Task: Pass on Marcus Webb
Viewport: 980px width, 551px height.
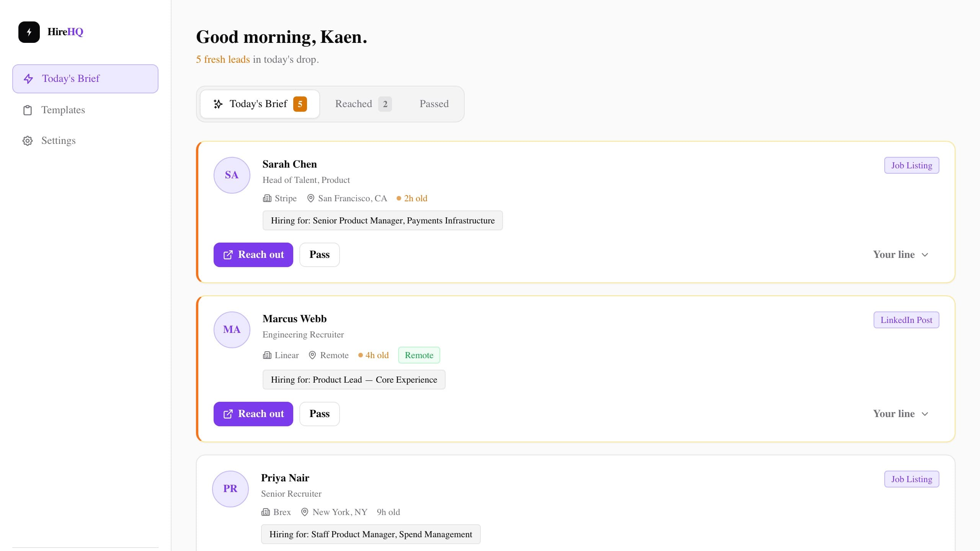Action: [320, 414]
